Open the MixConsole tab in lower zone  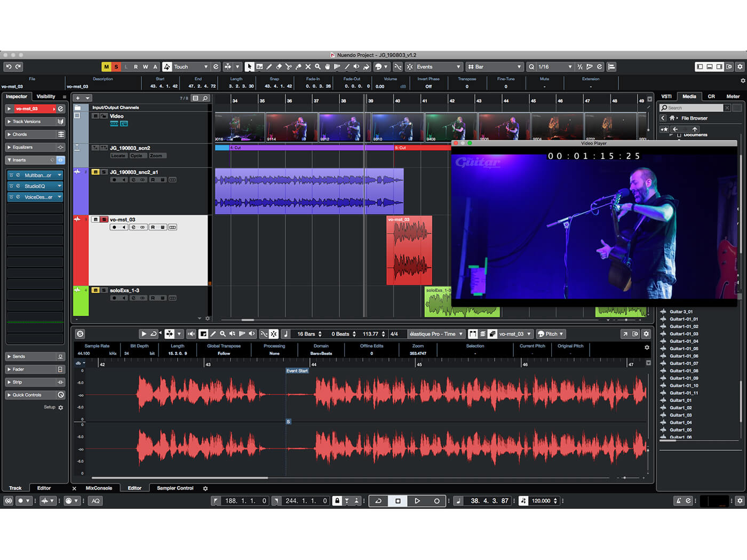(99, 488)
